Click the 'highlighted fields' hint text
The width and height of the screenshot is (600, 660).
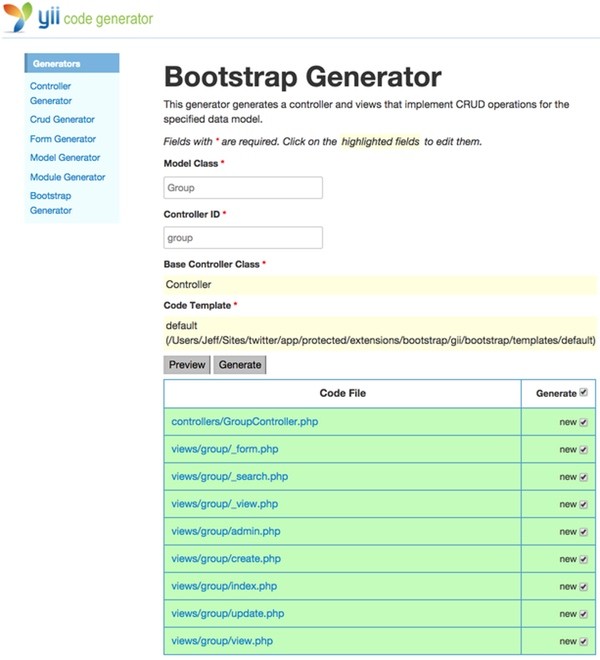pyautogui.click(x=380, y=141)
